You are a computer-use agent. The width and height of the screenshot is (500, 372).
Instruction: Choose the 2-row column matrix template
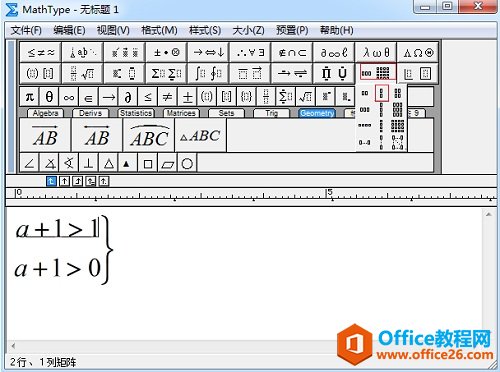click(x=382, y=93)
